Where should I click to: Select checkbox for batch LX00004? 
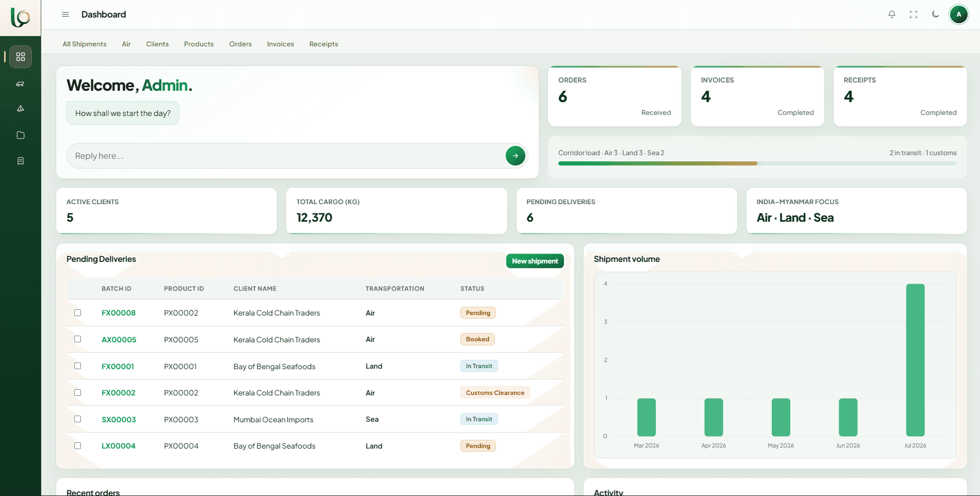[78, 446]
